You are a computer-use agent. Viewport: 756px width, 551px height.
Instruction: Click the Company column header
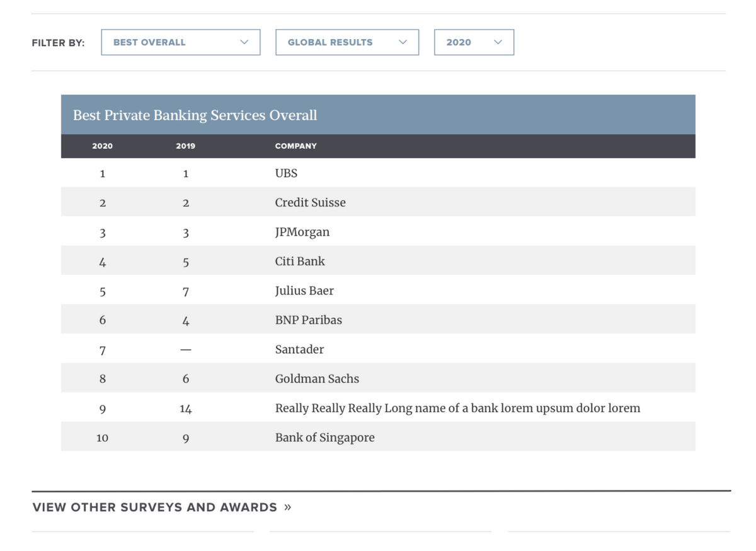(x=296, y=146)
